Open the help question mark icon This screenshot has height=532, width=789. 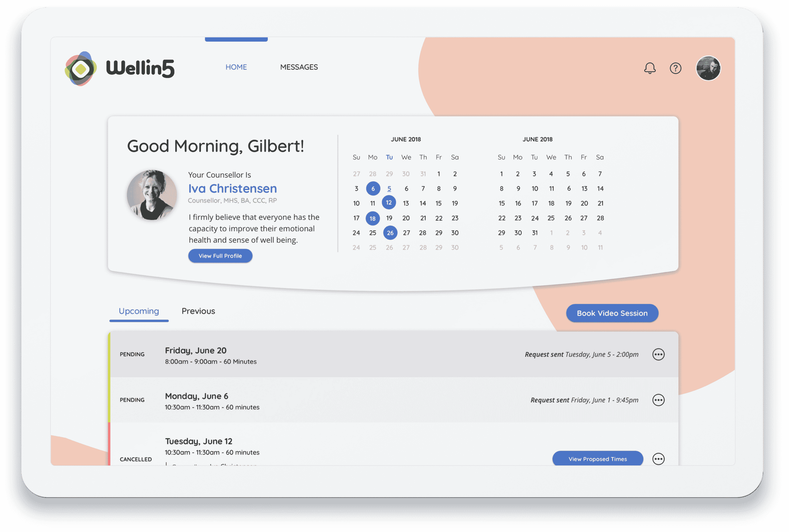pyautogui.click(x=675, y=68)
